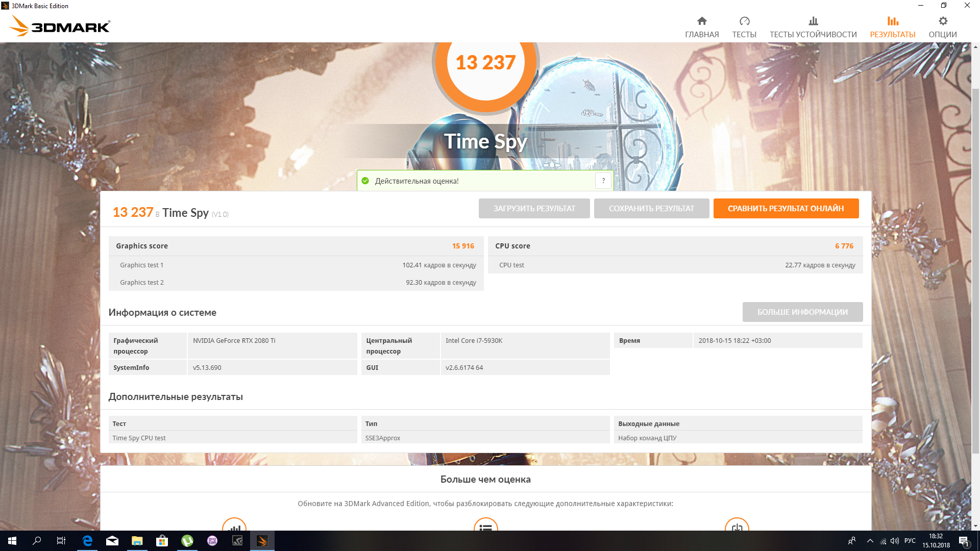Screen dimensions: 980x551
Task: Open uTorrent from the taskbar
Action: click(x=187, y=541)
